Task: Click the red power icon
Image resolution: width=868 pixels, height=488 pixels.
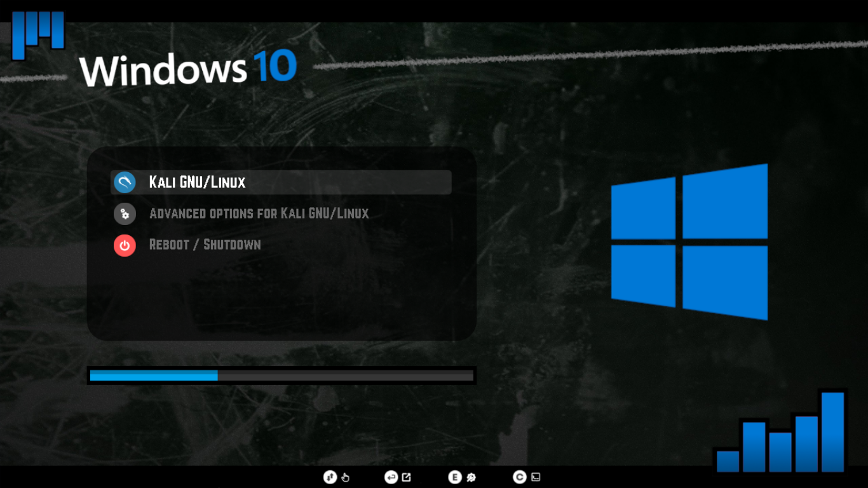Action: point(125,245)
